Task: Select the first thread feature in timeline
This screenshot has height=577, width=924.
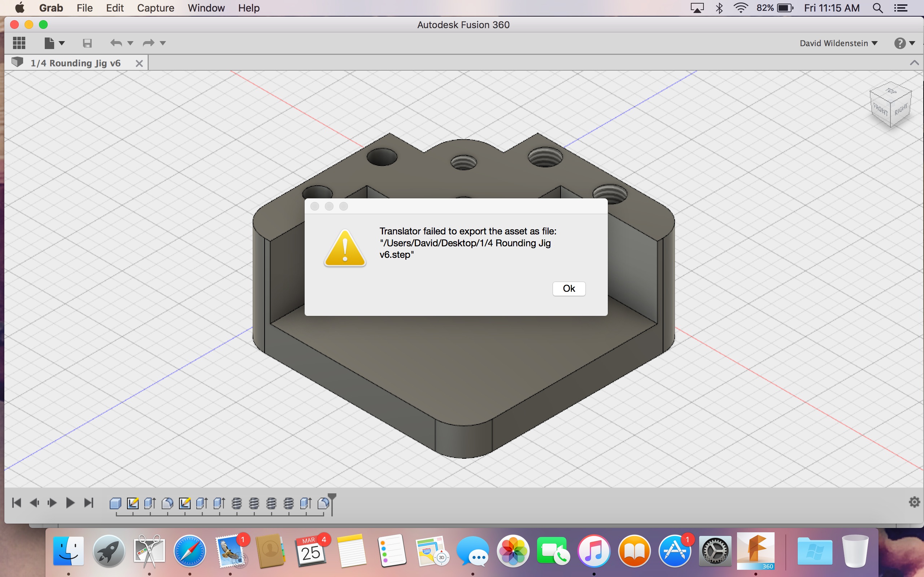Action: coord(236,503)
